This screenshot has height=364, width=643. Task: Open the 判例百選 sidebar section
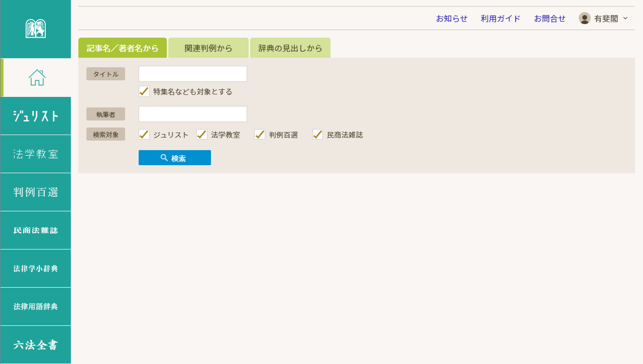pos(36,192)
